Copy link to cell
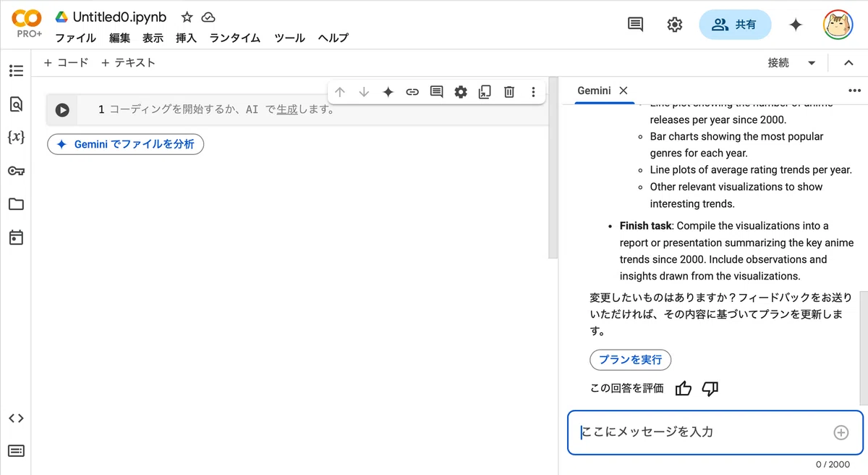The height and width of the screenshot is (475, 868). [x=412, y=92]
